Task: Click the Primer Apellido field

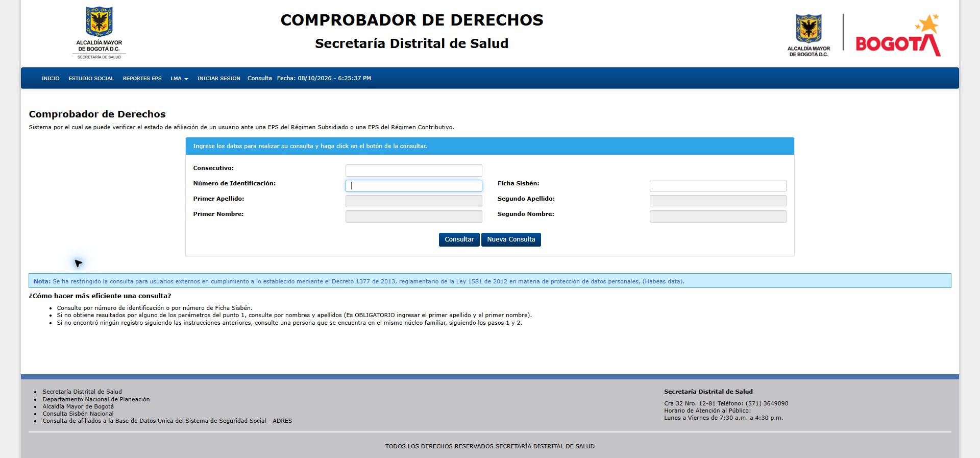Action: (414, 201)
